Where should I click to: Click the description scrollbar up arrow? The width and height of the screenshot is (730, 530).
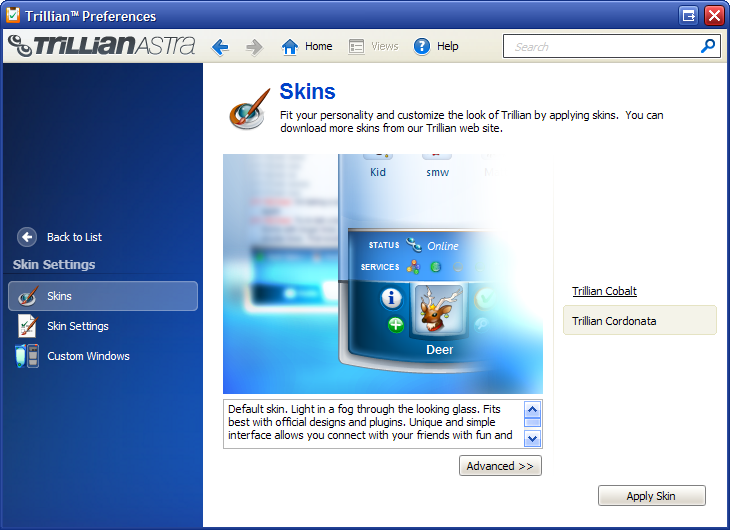[x=532, y=409]
